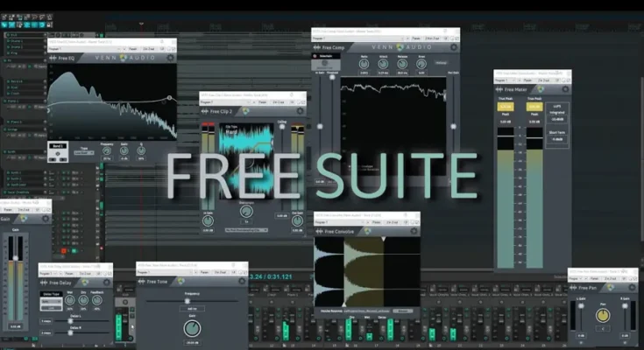Image resolution: width=644 pixels, height=350 pixels.
Task: Open Program preset dropdown in Free Meter
Action: point(506,80)
